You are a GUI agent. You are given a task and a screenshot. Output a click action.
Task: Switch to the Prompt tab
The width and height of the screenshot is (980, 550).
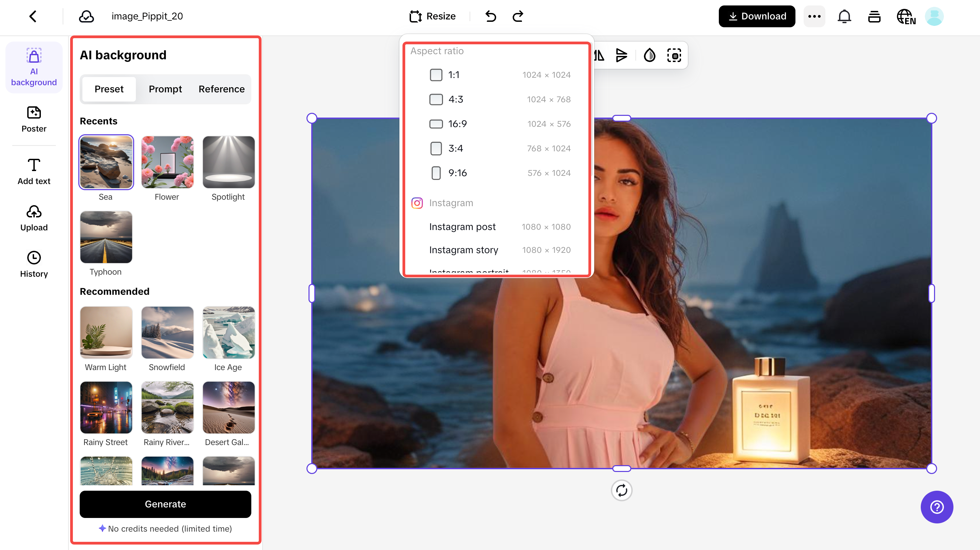165,89
